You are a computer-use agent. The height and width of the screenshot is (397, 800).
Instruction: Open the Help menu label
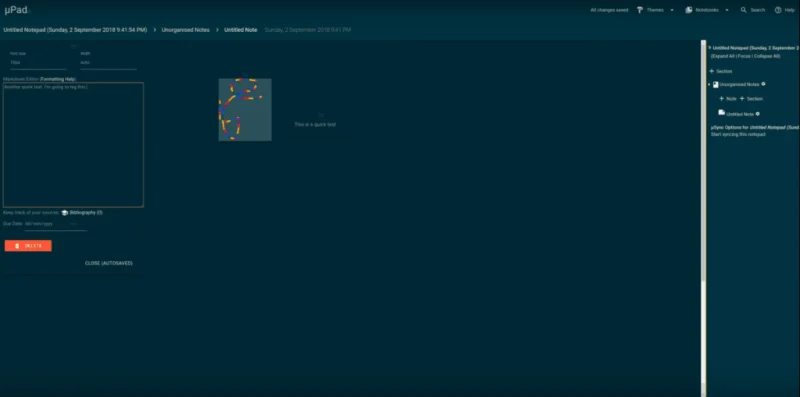[x=789, y=10]
